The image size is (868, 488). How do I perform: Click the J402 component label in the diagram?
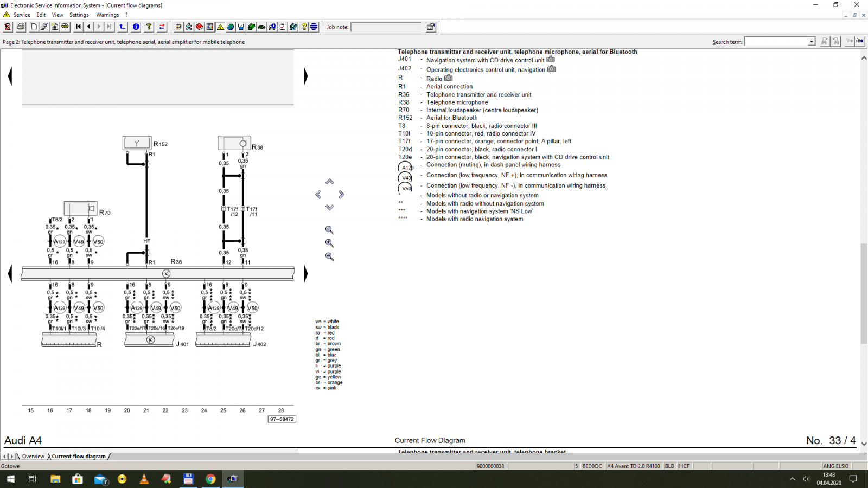[x=259, y=344]
